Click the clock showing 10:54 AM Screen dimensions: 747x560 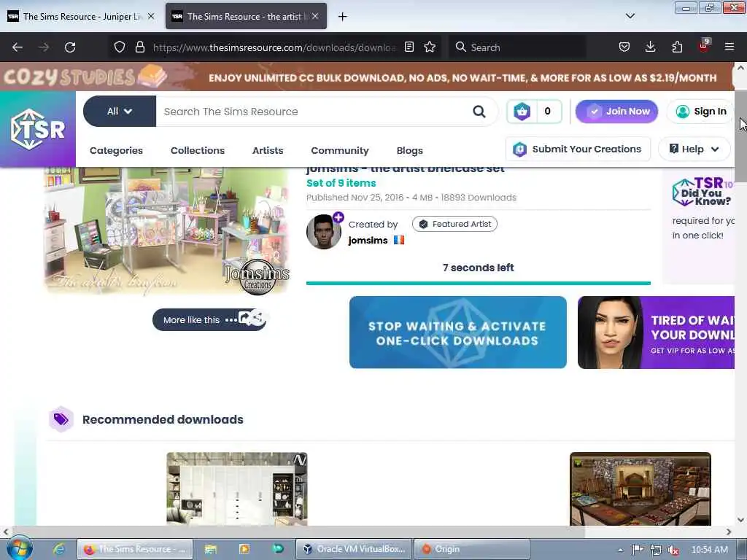(x=709, y=550)
